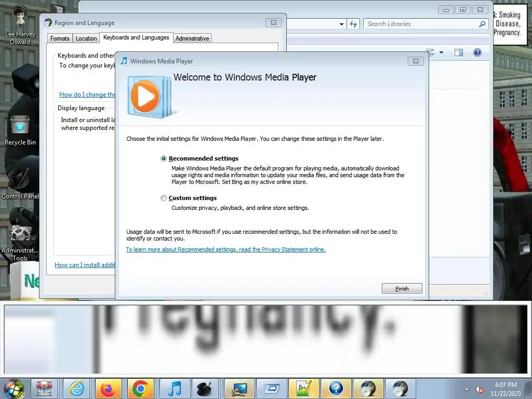Open the Privacy Statement online link
Screen dimensions: 532x399
[226, 249]
